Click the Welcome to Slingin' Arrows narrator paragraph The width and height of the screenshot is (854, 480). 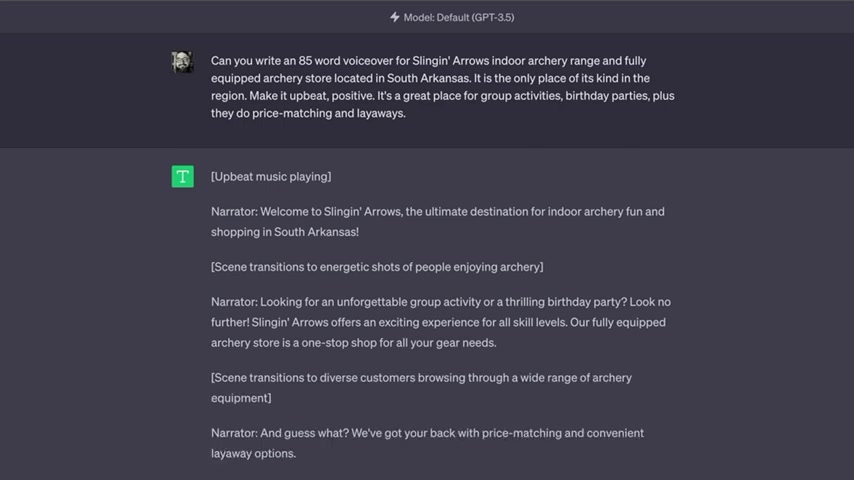[x=437, y=222]
